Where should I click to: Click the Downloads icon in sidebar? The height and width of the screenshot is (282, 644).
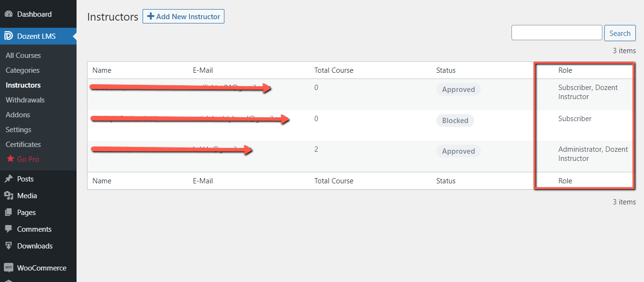click(x=9, y=246)
